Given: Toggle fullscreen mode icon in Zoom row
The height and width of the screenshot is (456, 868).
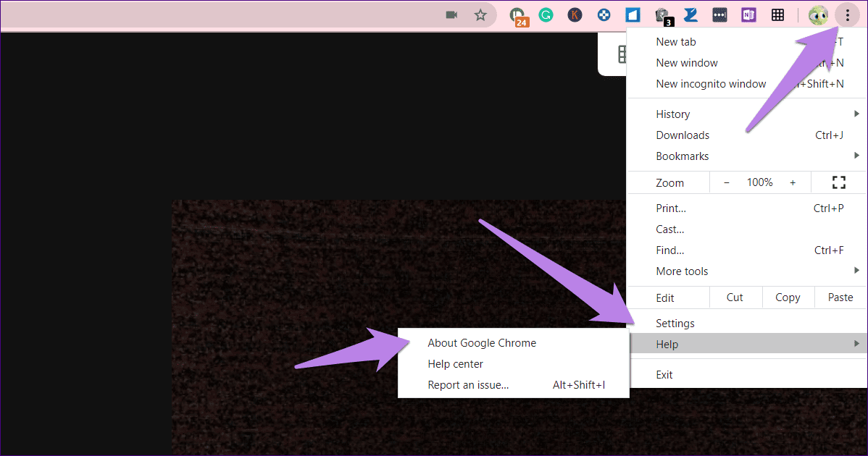Looking at the screenshot, I should [x=839, y=182].
